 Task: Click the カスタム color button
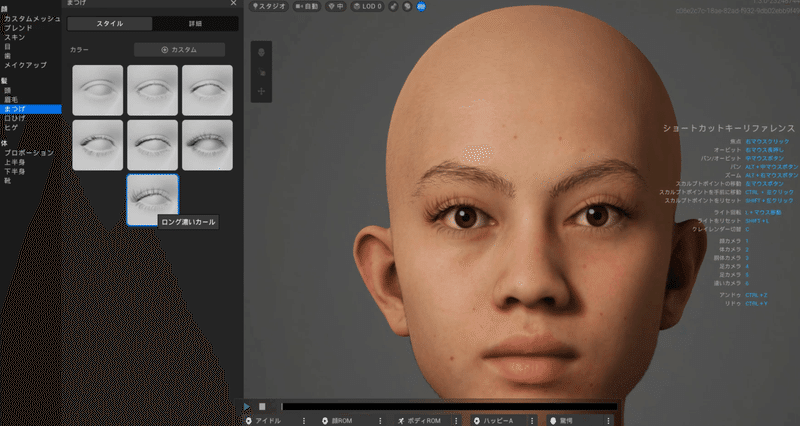pos(179,49)
